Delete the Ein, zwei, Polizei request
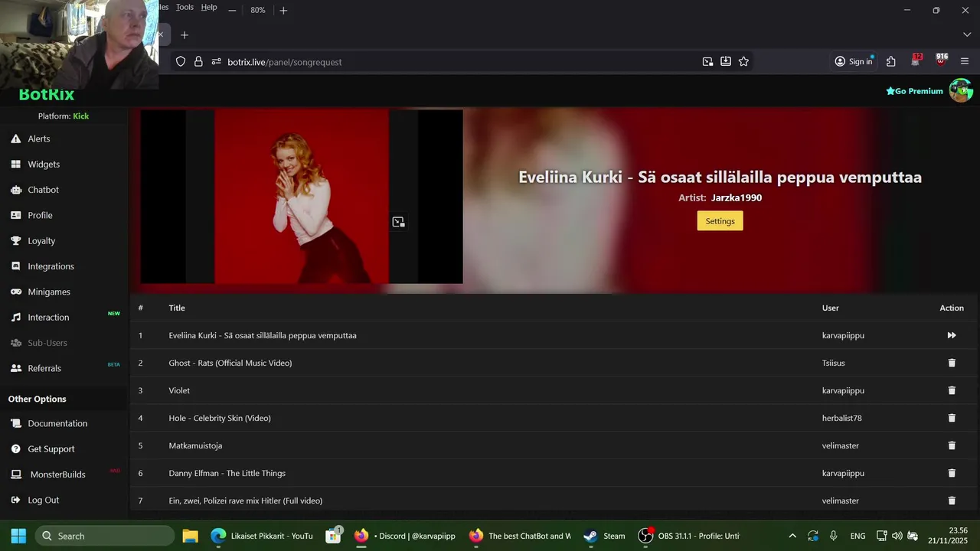Screen dimensions: 980x551 pyautogui.click(x=952, y=500)
